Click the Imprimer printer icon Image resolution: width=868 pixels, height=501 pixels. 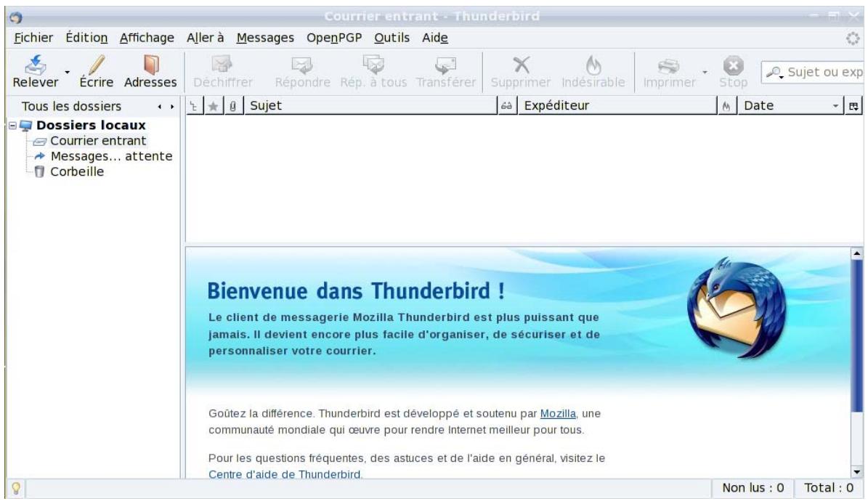point(669,65)
